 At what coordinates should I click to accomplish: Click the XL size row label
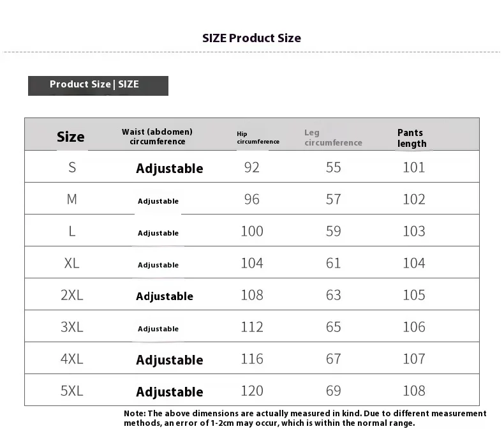[x=72, y=263]
